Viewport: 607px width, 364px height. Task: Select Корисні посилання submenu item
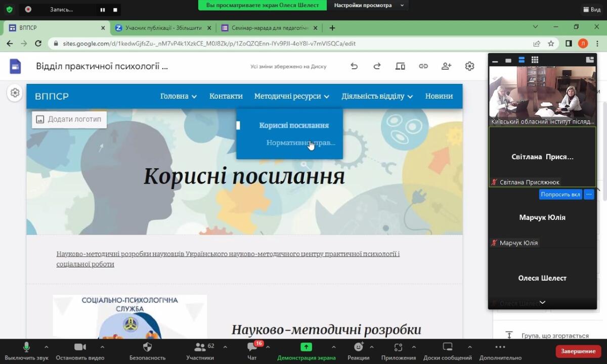coord(294,125)
